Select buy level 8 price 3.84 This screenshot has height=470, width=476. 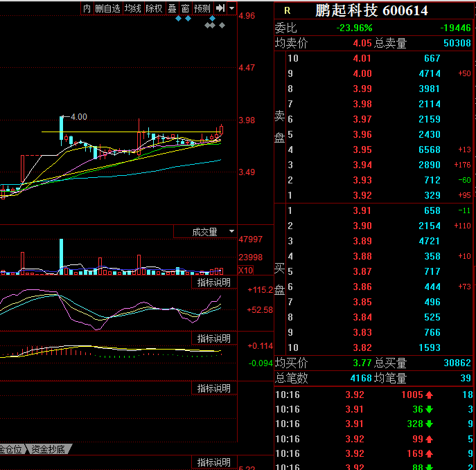[x=362, y=317]
